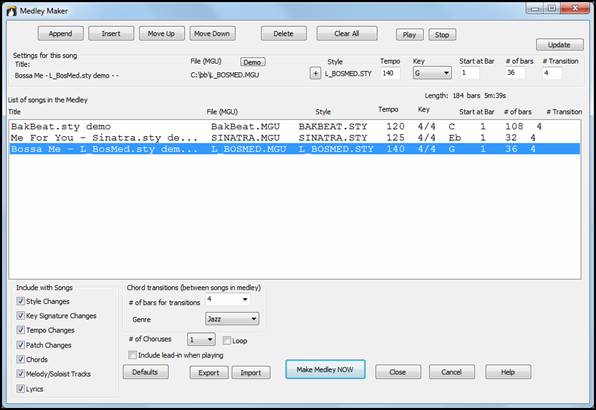Image resolution: width=596 pixels, height=410 pixels.
Task: Start playback with the Play button
Action: click(x=409, y=35)
